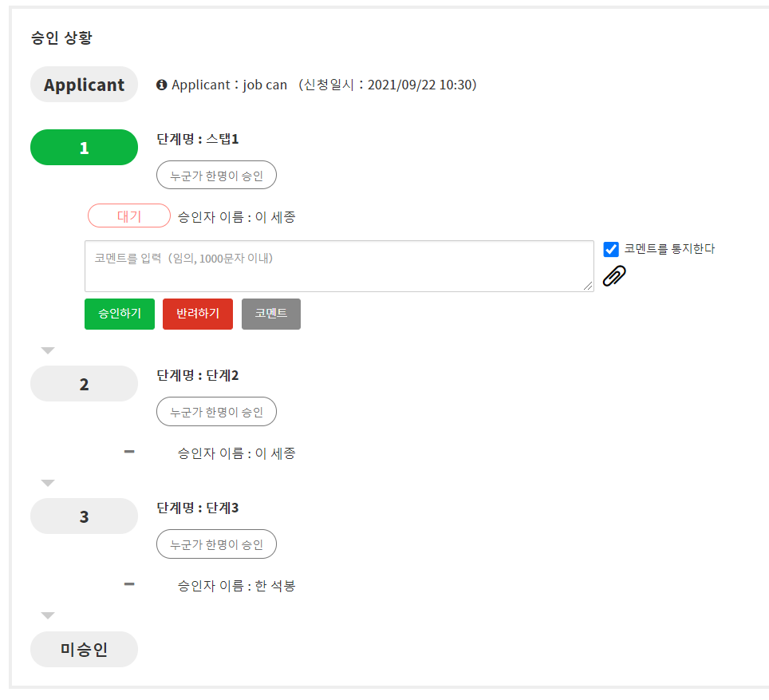Screen dimensions: 769x700
Task: Click the down arrow above 미승인
Action: click(x=48, y=615)
